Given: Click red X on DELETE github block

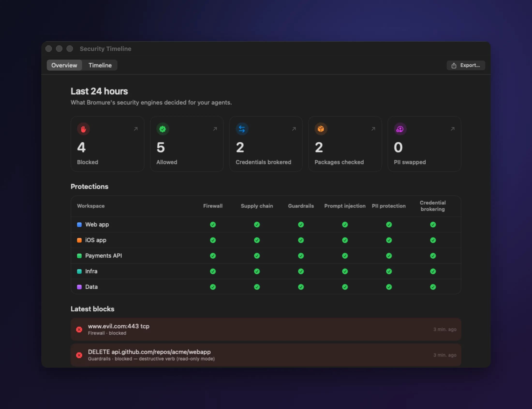Looking at the screenshot, I should (79, 355).
